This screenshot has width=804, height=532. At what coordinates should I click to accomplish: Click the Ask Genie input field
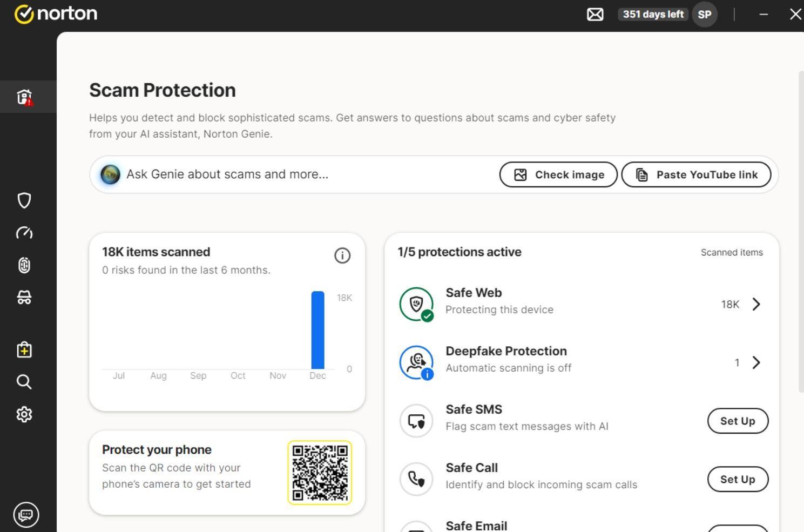coord(302,174)
